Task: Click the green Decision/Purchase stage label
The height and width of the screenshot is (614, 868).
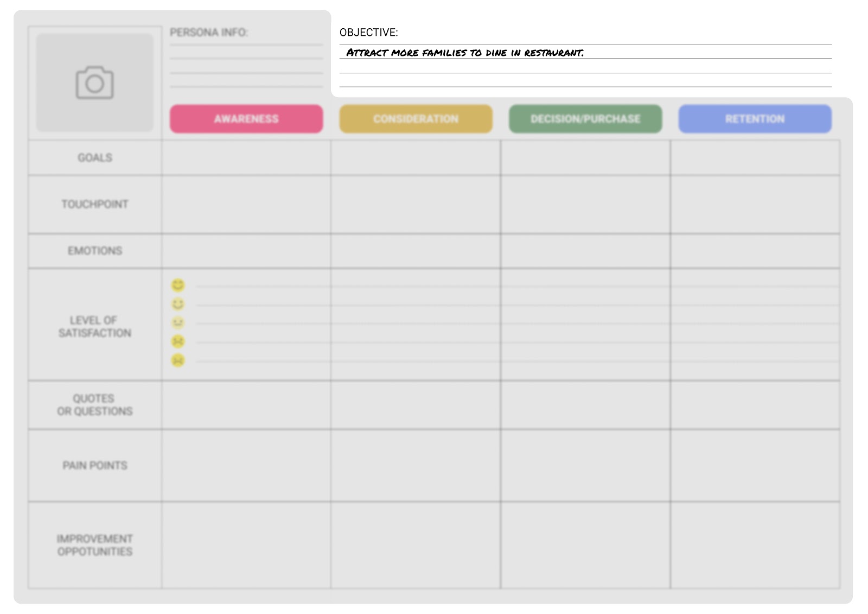Action: click(x=585, y=119)
